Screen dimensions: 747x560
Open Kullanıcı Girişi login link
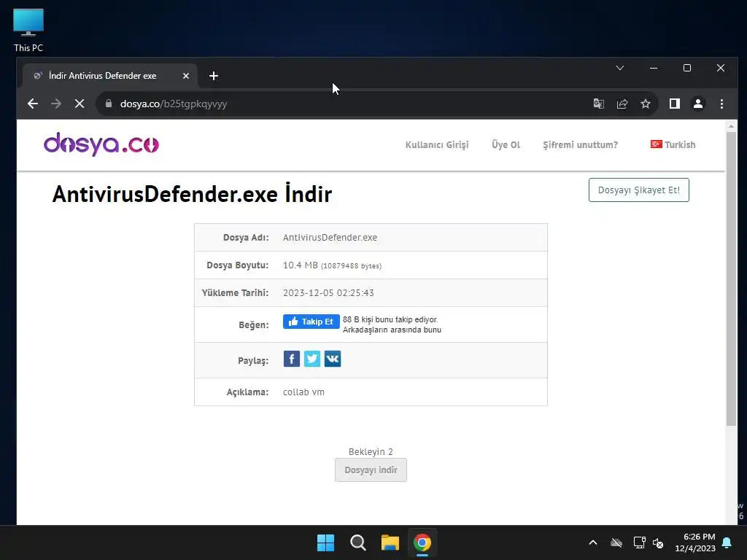(437, 145)
